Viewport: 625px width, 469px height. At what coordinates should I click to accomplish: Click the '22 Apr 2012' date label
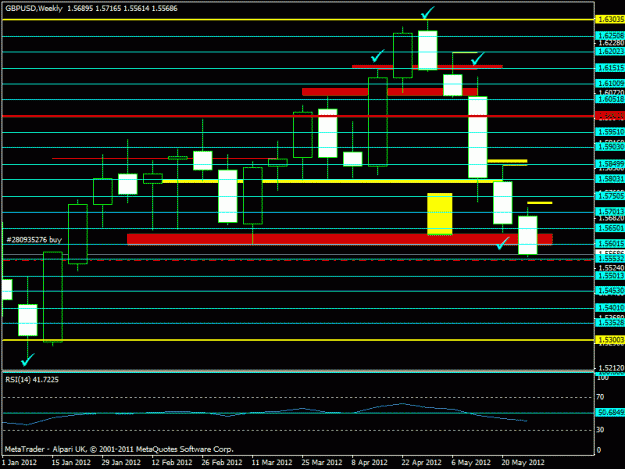[x=421, y=463]
